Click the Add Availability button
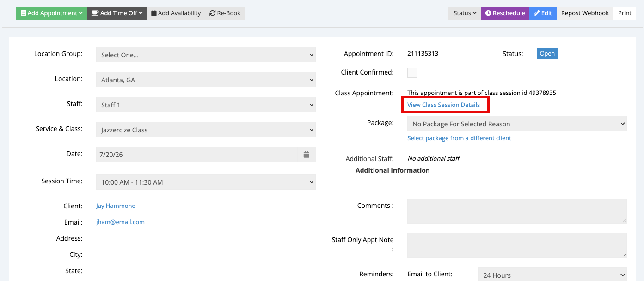This screenshot has width=644, height=281. click(x=176, y=13)
